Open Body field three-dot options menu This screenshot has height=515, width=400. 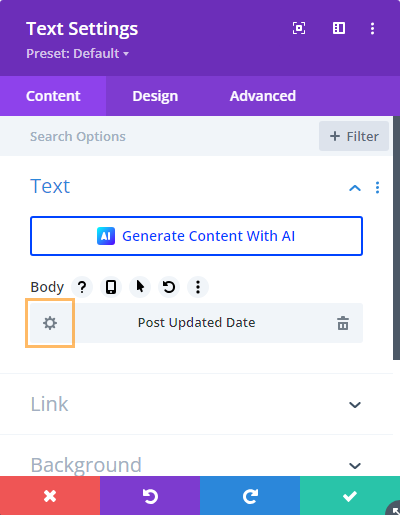click(198, 287)
